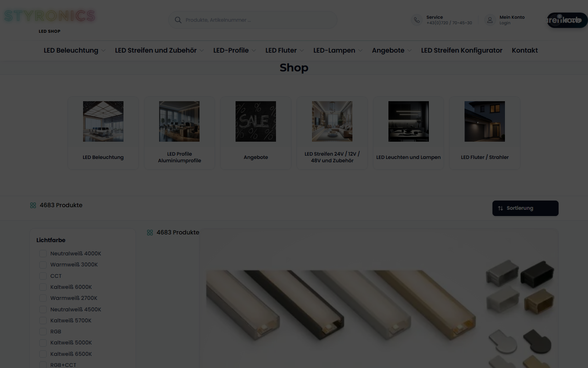This screenshot has width=588, height=368.
Task: Click the living room LED strip category image
Action: pyautogui.click(x=332, y=121)
